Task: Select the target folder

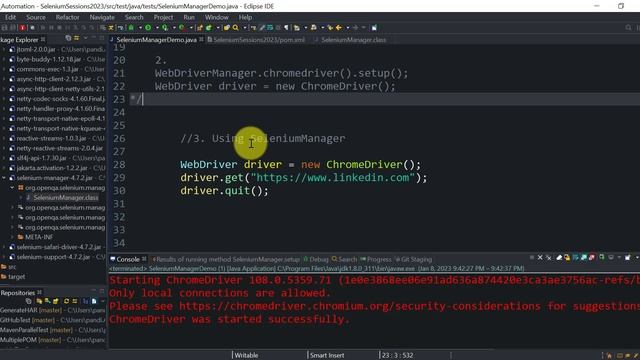Action: 16,276
